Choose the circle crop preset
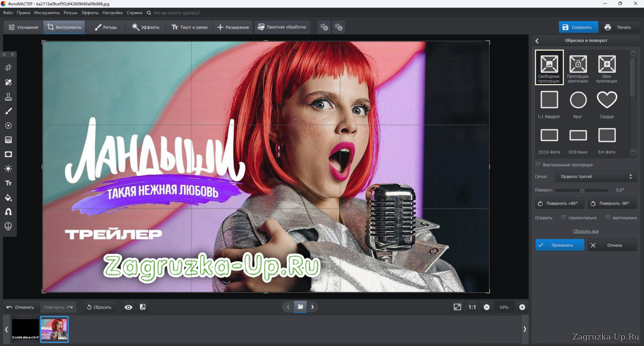Screen dimensions: 644x346 pos(578,100)
